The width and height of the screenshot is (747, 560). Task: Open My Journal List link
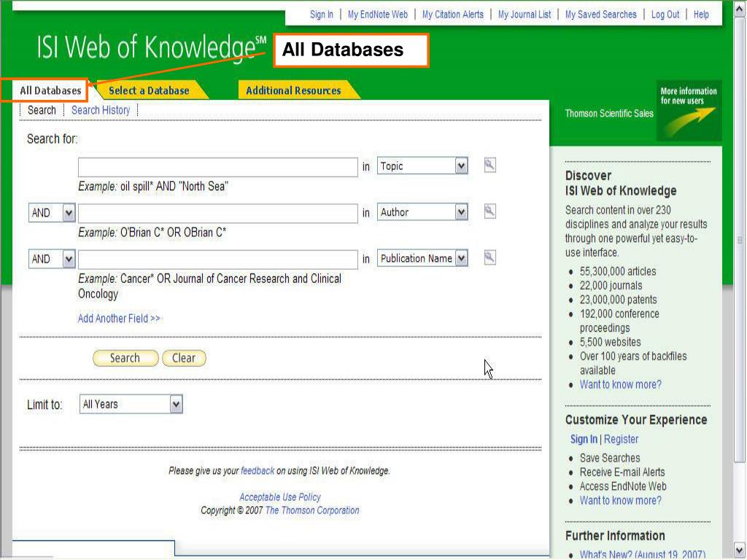pos(525,15)
